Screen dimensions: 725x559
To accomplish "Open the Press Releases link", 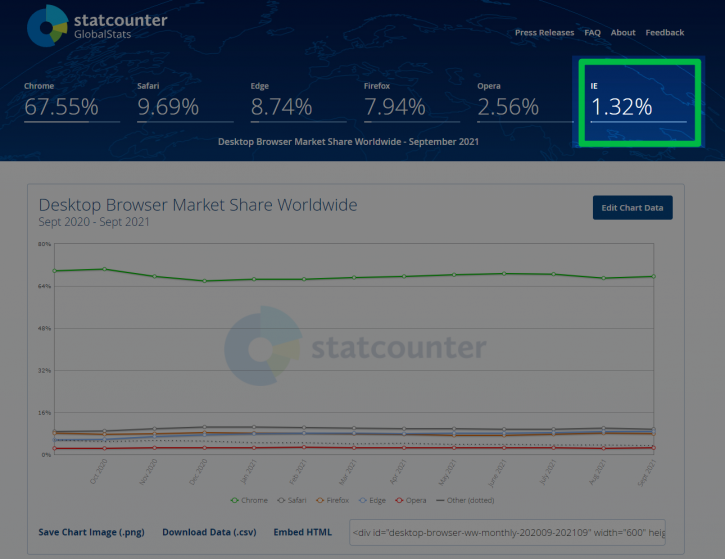I will [x=544, y=32].
